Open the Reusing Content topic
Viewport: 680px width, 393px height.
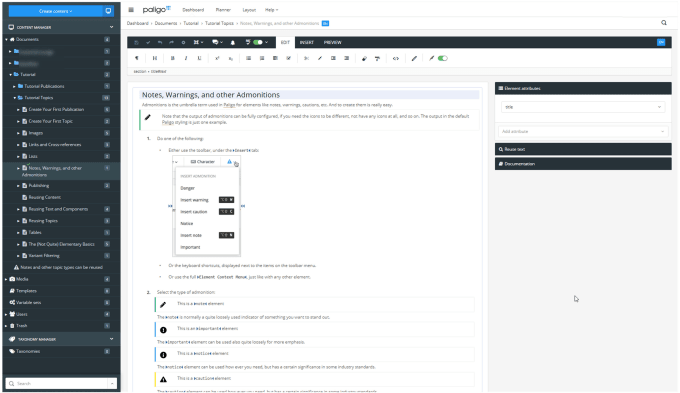(x=45, y=197)
